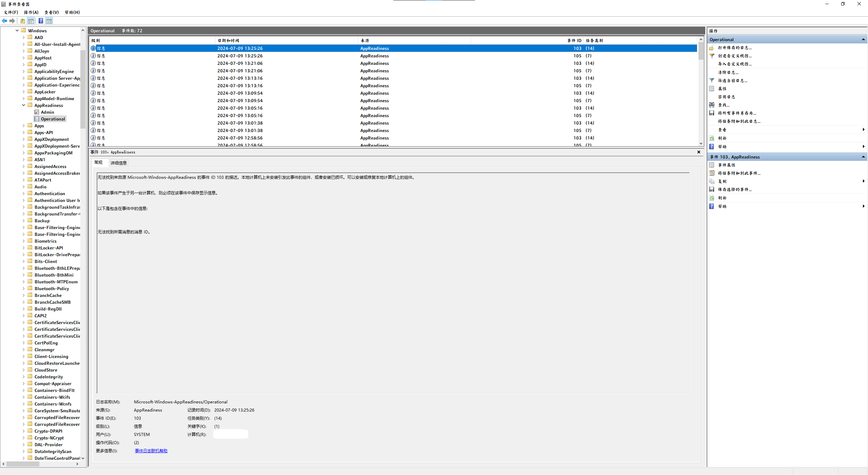This screenshot has width=868, height=475.
Task: Click save selected events disk icon
Action: tap(712, 190)
